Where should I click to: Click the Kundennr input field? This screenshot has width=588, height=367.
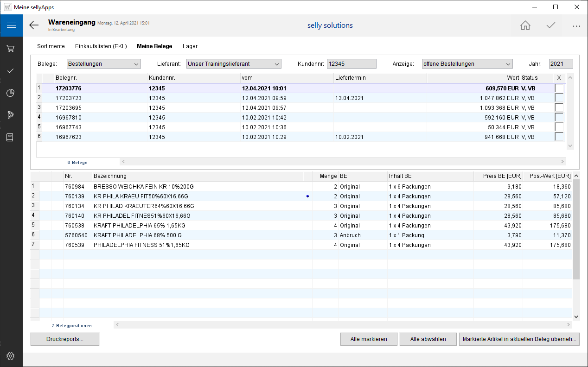(x=352, y=64)
